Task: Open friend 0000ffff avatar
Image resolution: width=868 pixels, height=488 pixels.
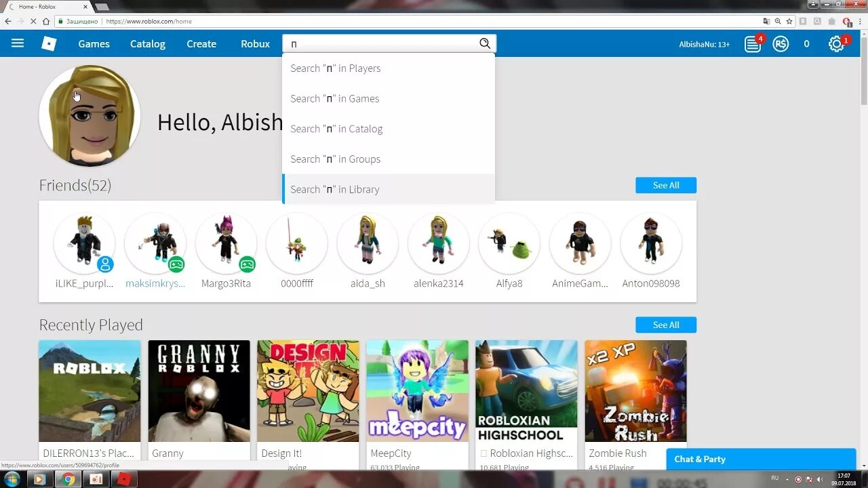Action: point(297,243)
